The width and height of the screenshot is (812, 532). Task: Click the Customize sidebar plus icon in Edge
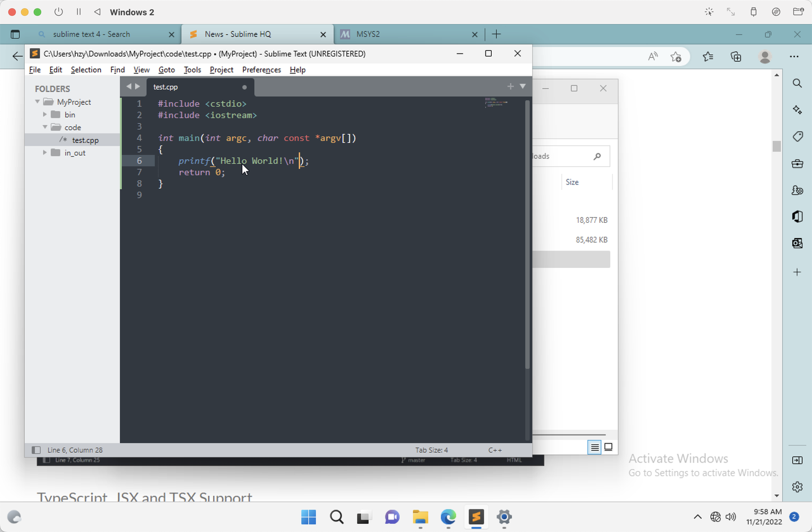[x=797, y=271]
